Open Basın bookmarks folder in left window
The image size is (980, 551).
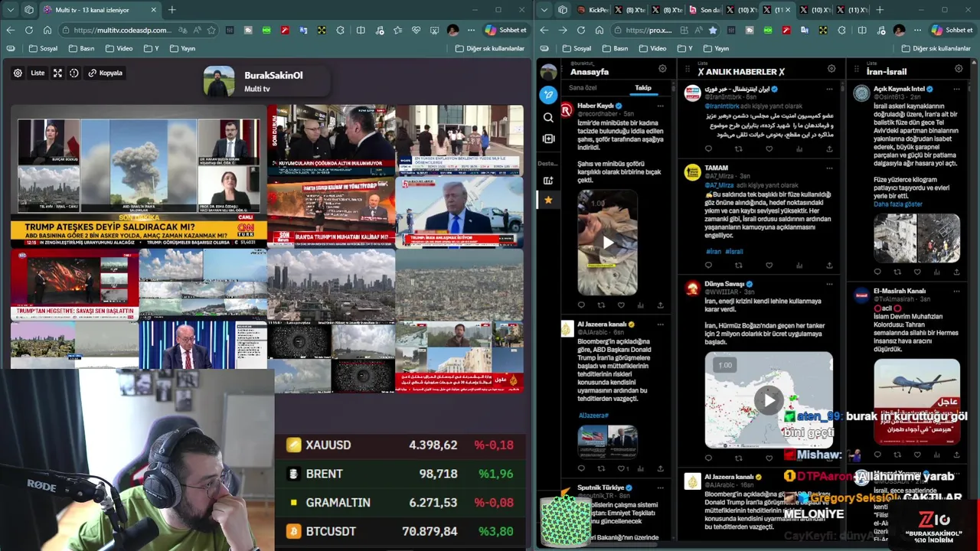coord(81,48)
